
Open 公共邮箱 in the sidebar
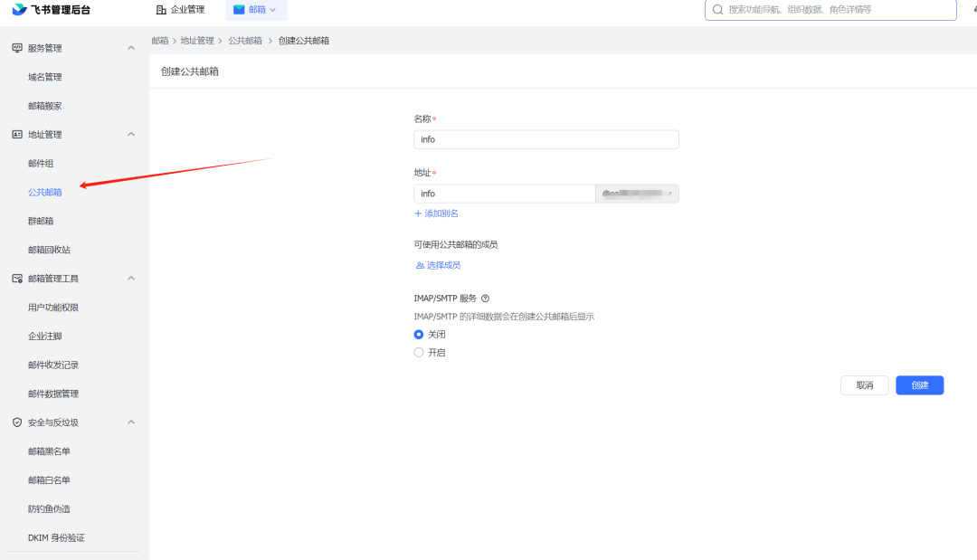click(45, 193)
